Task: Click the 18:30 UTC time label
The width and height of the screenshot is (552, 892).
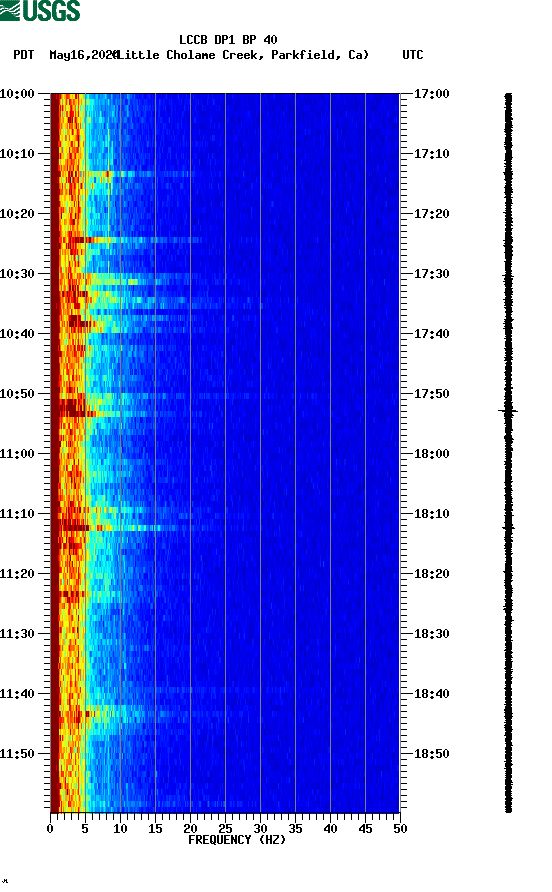Action: tap(431, 634)
